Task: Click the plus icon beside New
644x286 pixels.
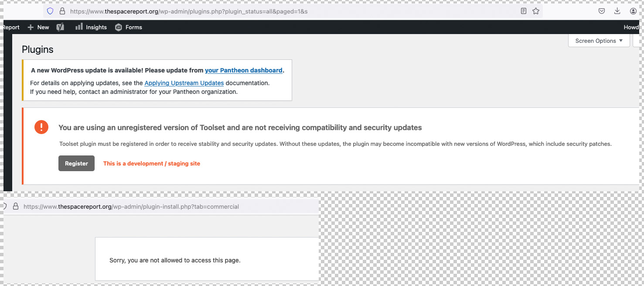Action: [31, 27]
